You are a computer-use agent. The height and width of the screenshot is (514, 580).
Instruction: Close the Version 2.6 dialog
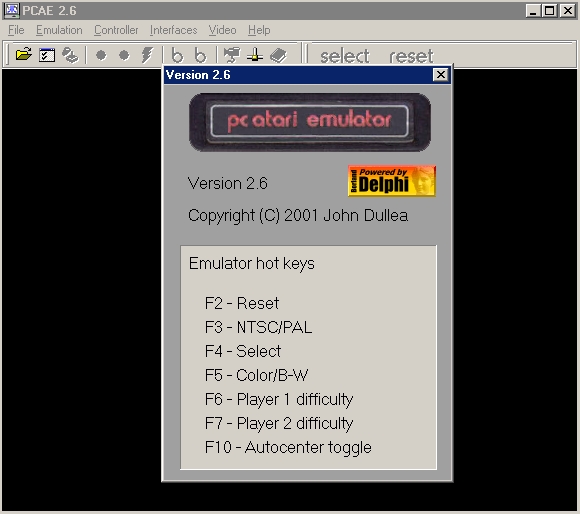coord(441,75)
